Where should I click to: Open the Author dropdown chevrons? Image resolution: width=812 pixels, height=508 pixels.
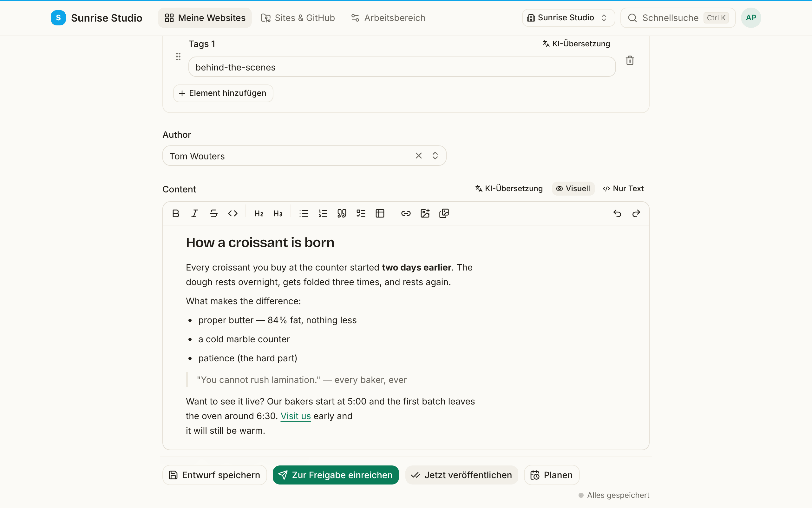435,156
